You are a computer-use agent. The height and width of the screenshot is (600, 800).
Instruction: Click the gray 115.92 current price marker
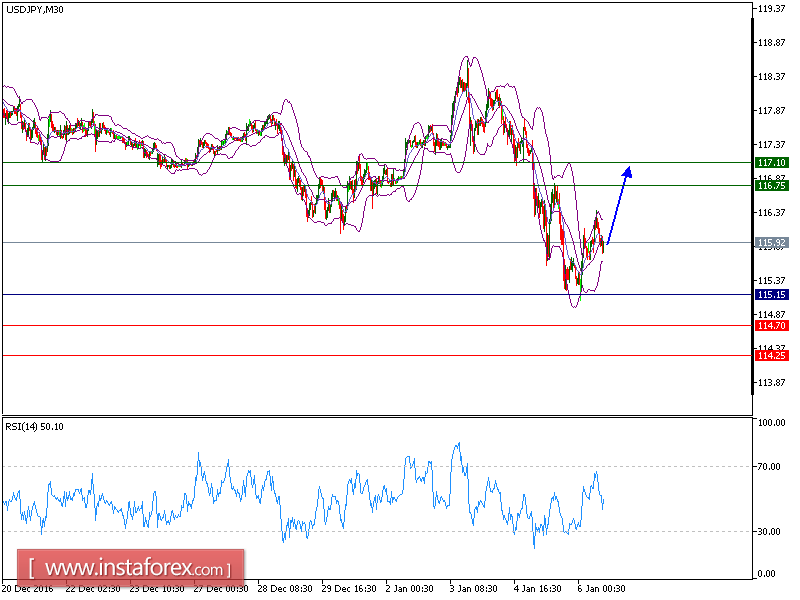tap(766, 240)
